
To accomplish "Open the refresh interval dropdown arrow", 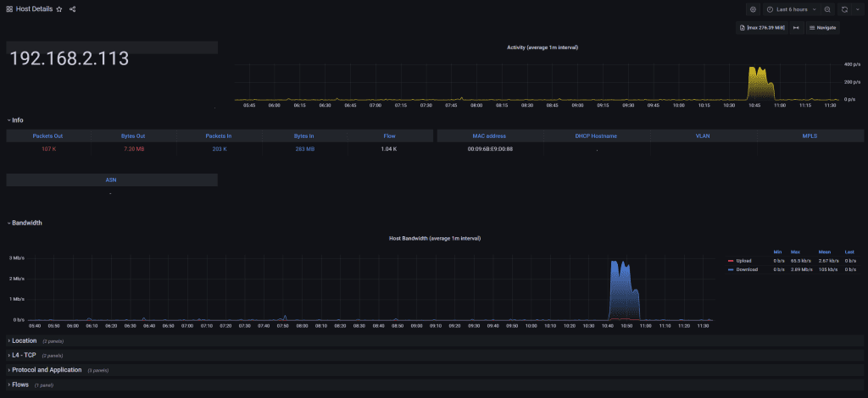I will click(856, 9).
